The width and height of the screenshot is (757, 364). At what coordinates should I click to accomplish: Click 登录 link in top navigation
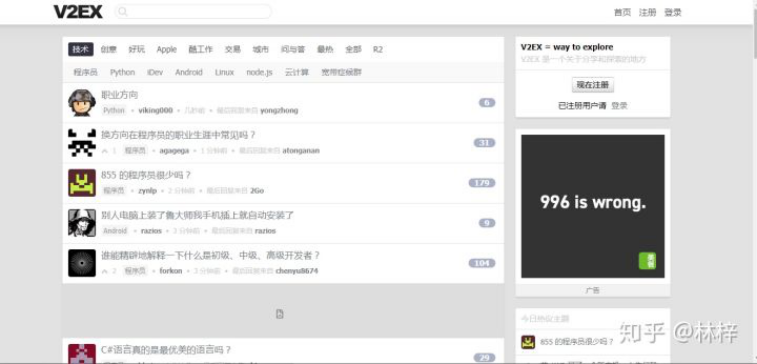[673, 13]
